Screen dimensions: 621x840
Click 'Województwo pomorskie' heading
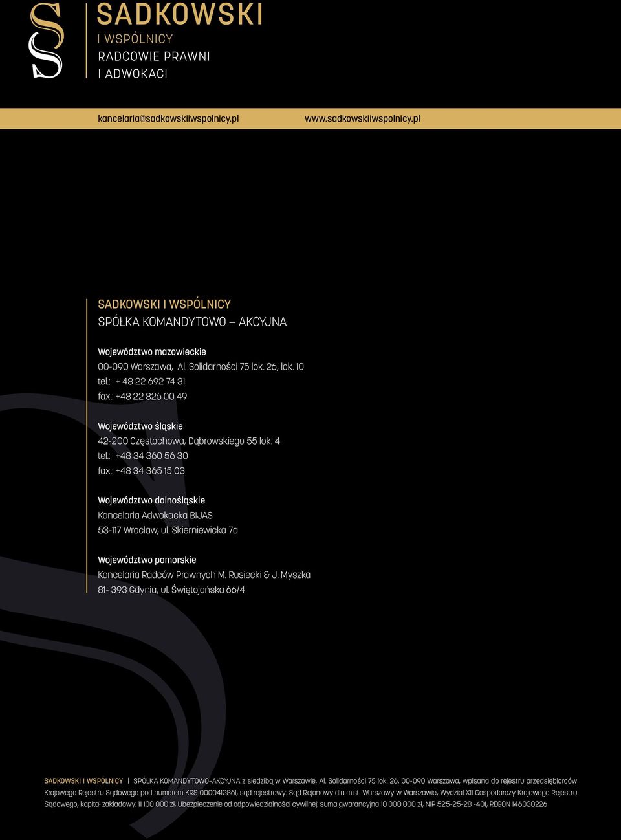coord(147,560)
